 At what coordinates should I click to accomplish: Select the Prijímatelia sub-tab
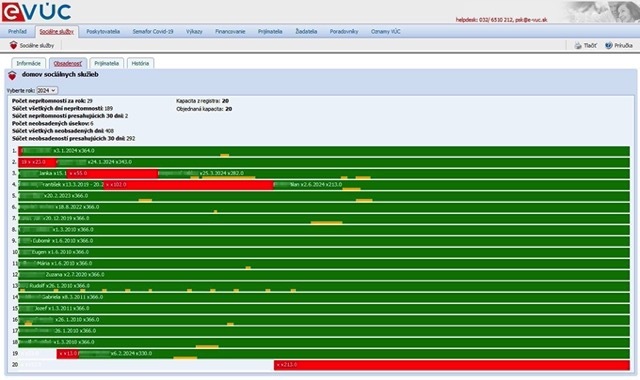pos(107,63)
